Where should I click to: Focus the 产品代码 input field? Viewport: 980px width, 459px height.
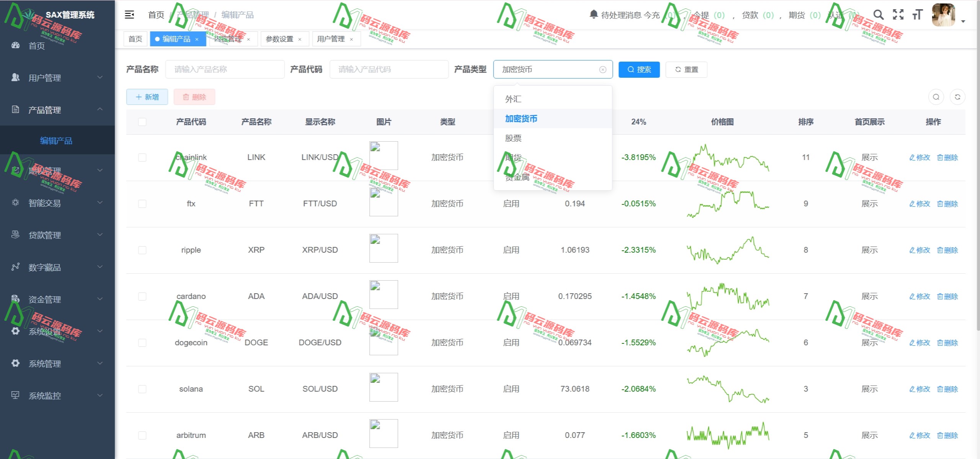(389, 70)
